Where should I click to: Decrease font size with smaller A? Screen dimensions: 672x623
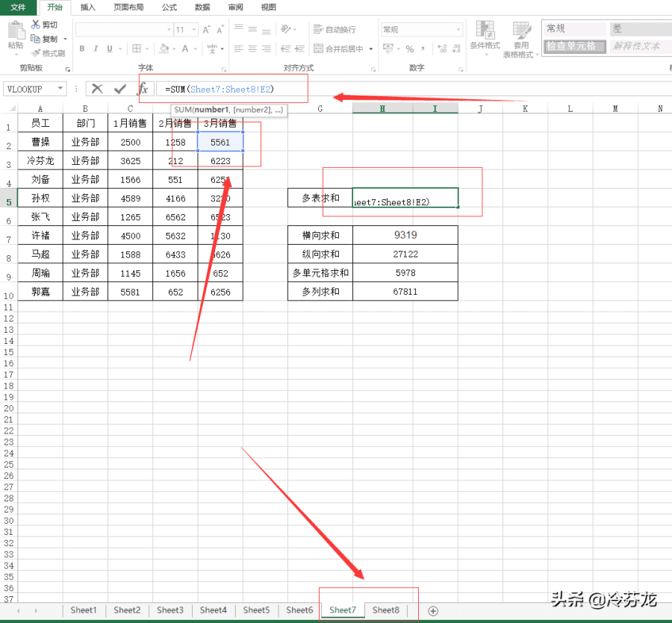coord(220,30)
